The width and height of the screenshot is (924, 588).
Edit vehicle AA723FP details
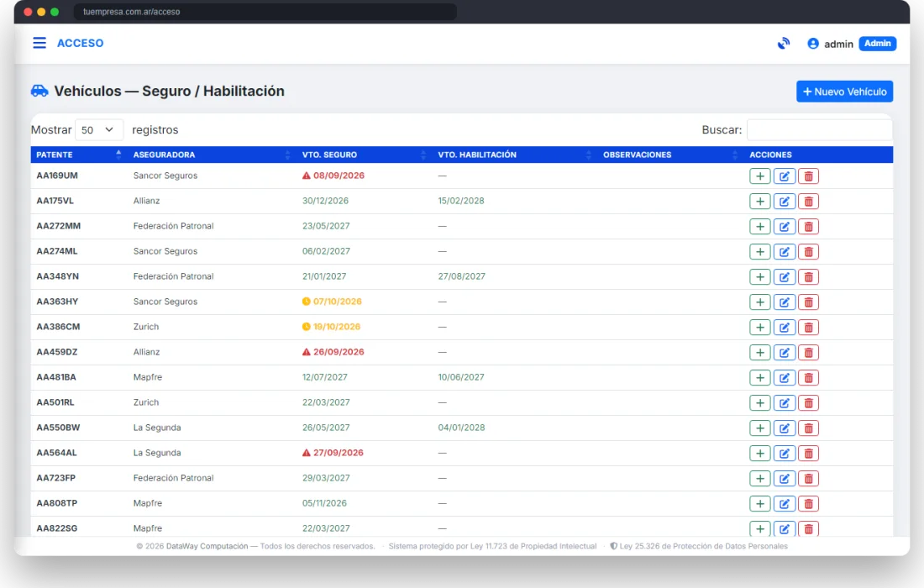coord(785,479)
